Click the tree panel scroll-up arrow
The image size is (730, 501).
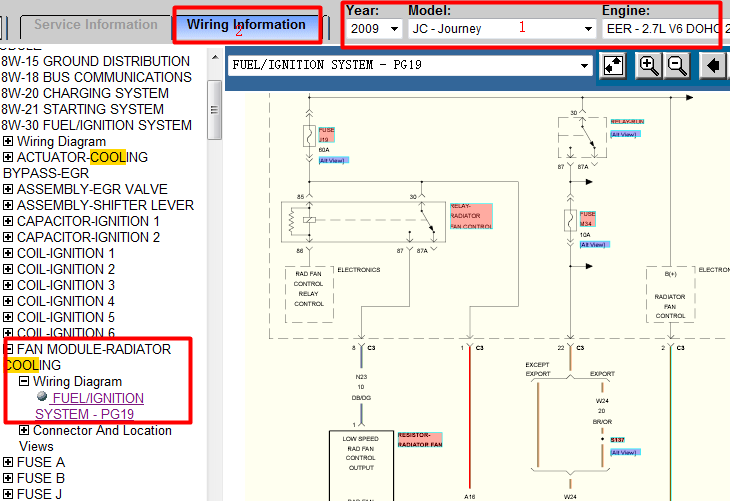pyautogui.click(x=215, y=57)
